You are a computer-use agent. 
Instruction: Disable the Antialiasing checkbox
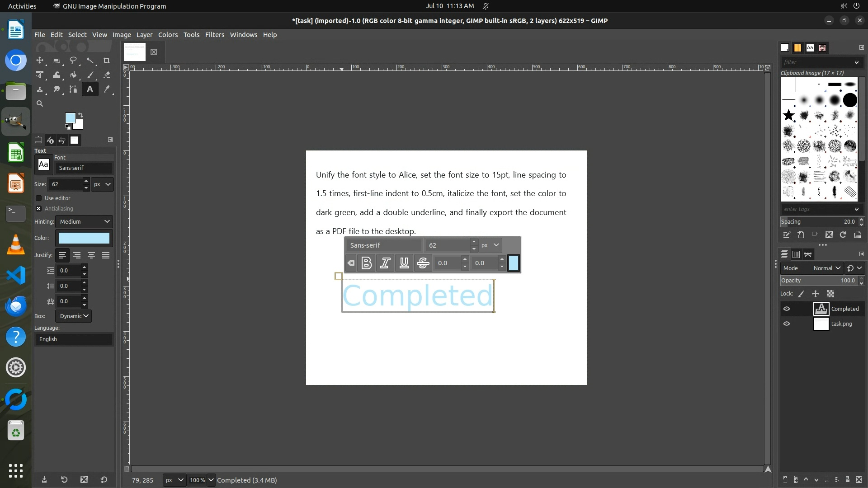[39, 208]
